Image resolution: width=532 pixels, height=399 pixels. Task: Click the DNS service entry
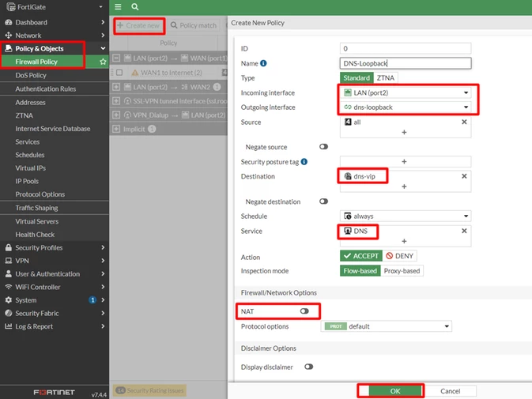(356, 231)
